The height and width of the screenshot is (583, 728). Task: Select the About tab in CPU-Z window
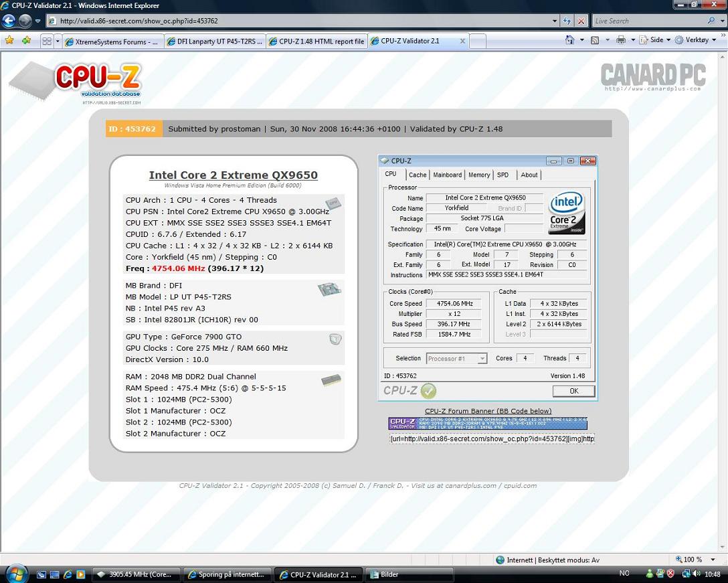point(529,175)
